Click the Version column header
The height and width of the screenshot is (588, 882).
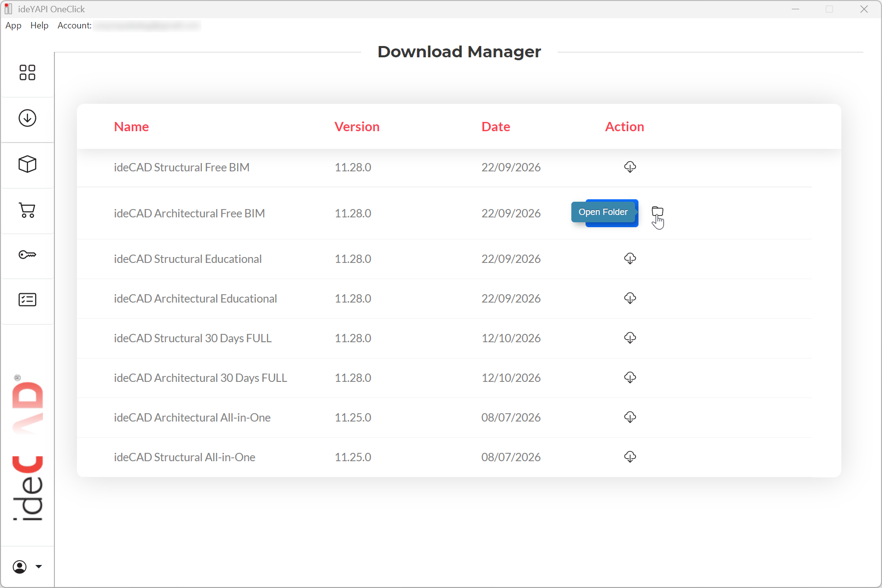point(357,127)
